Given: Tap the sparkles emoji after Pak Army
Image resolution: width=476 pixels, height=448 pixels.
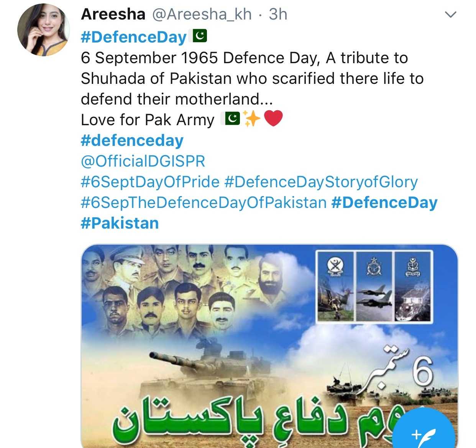Looking at the screenshot, I should (252, 119).
